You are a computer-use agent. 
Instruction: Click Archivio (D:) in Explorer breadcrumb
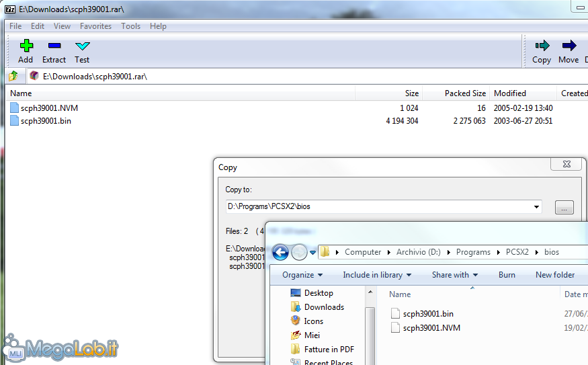(419, 252)
